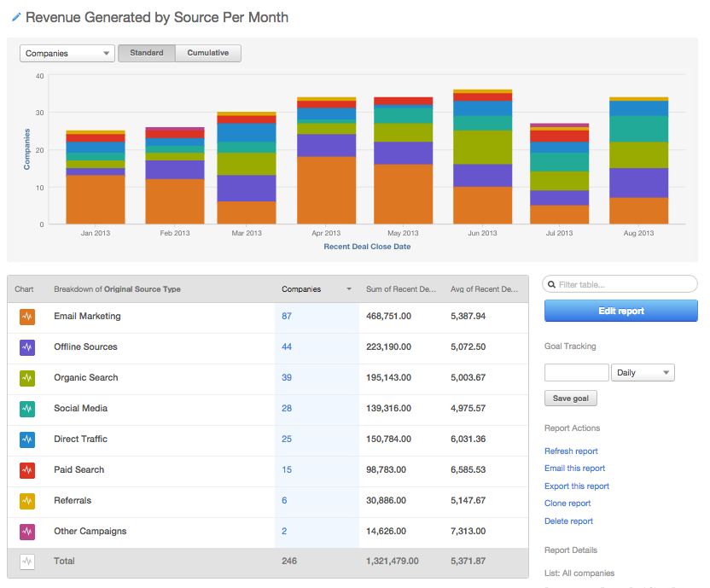The width and height of the screenshot is (710, 588).
Task: Click the pencil edit icon beside report title
Action: click(16, 17)
